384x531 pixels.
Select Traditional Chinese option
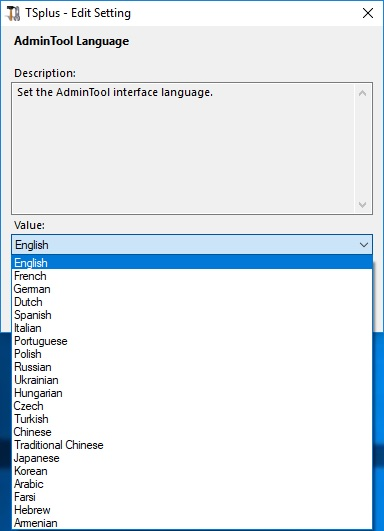click(192, 445)
